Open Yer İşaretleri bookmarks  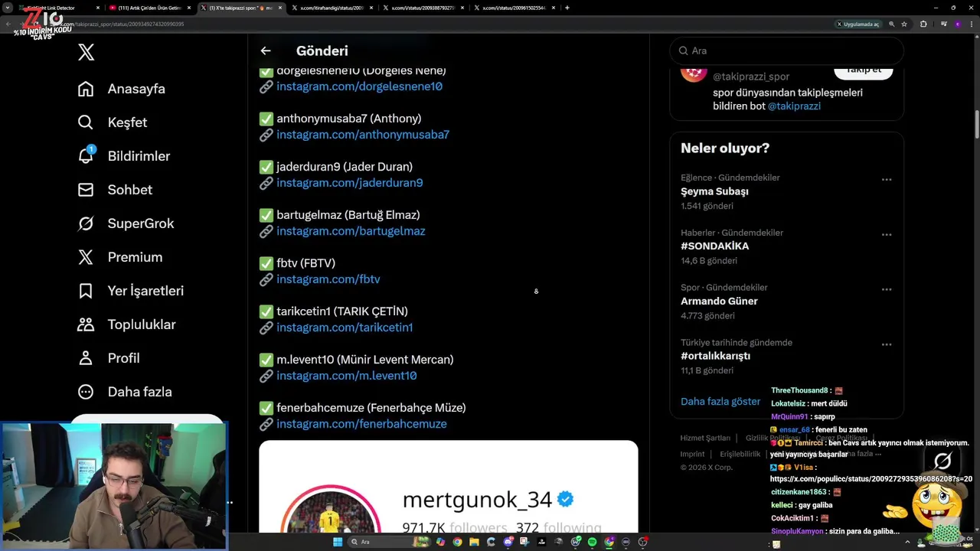point(131,291)
